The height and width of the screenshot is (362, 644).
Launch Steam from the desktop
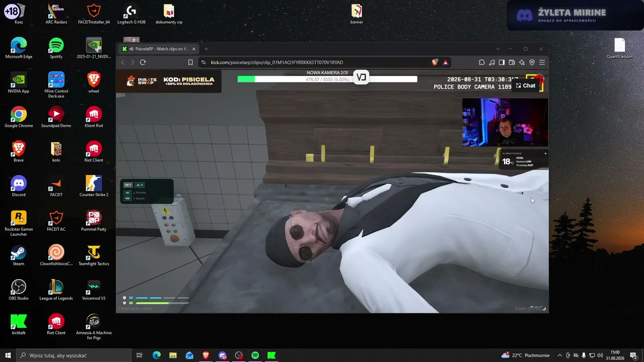(19, 255)
